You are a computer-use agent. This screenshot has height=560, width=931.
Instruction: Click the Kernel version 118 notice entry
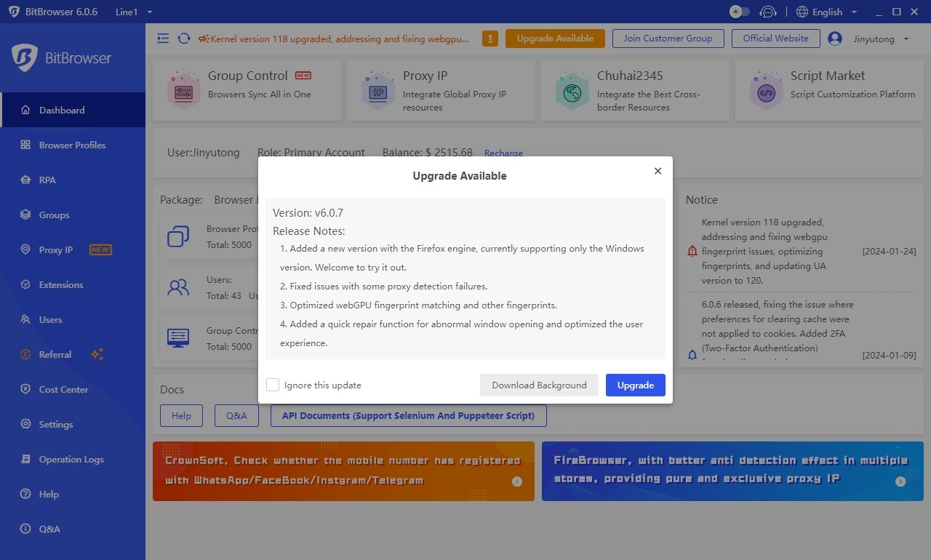(802, 251)
